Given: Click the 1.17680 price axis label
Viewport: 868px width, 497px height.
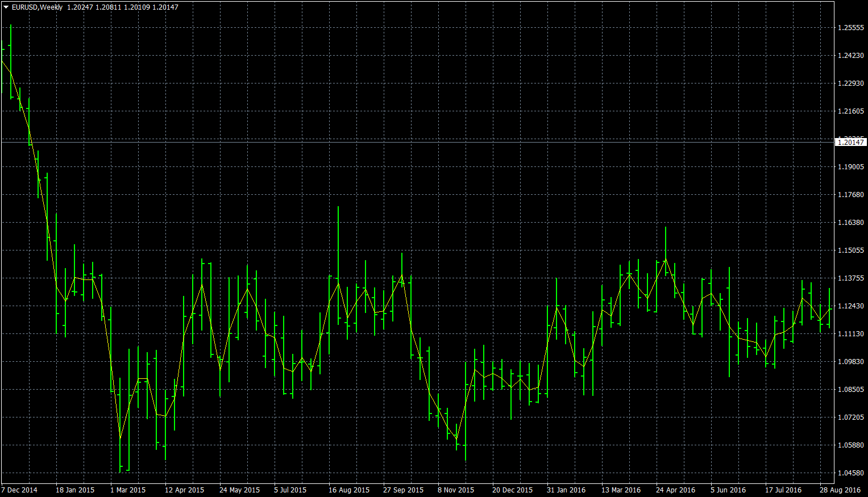Looking at the screenshot, I should tap(851, 195).
